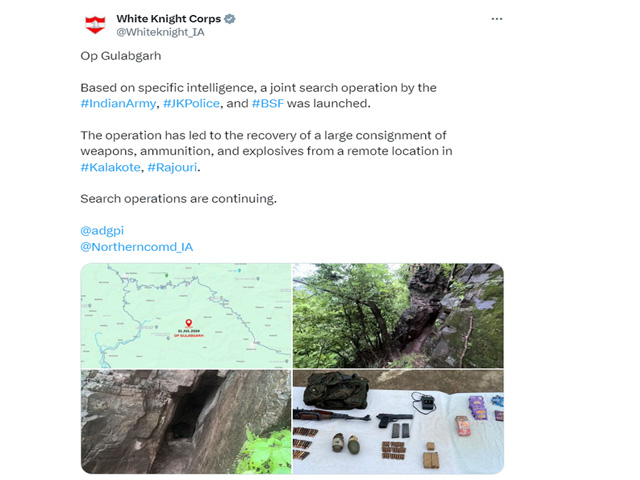
Task: Open the #Rajouri hashtag
Action: coord(172,167)
